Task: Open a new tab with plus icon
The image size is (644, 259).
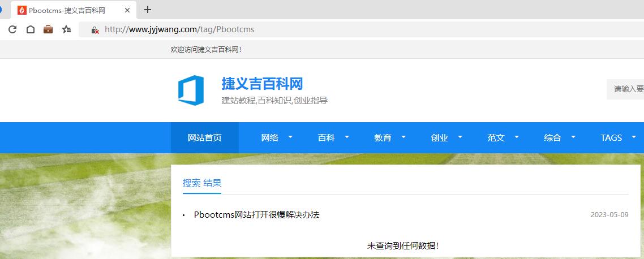Action: coord(148,10)
